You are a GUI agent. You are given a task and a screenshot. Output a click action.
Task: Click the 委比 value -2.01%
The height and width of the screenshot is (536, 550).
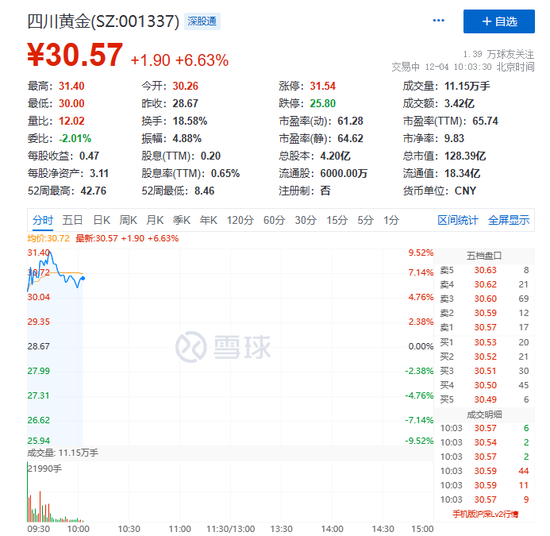[x=75, y=139]
